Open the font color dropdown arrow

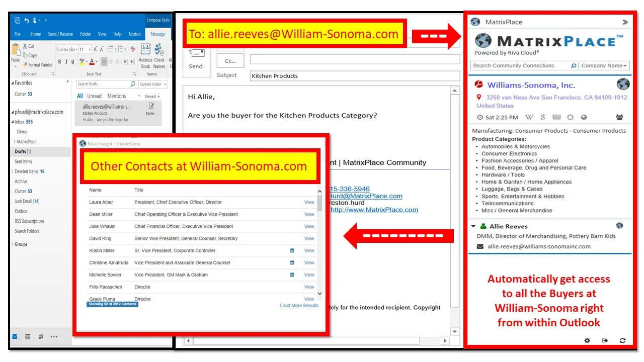(x=97, y=62)
